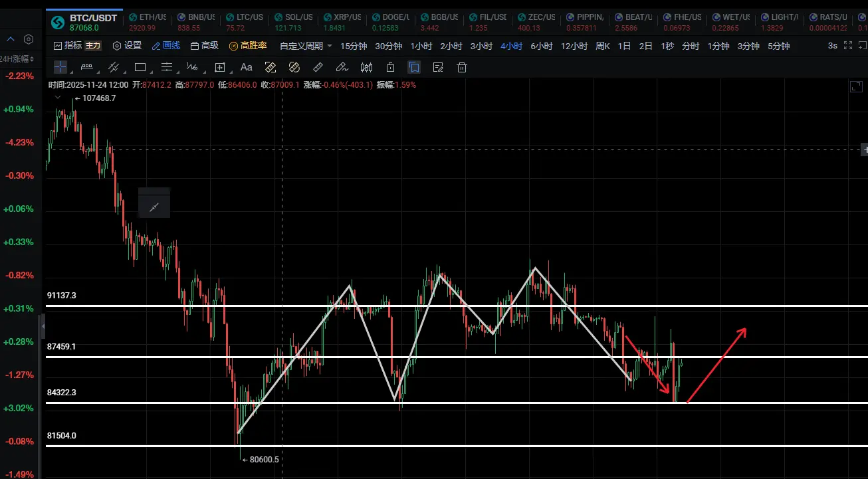
Task: Click the -4.23% row in left list
Action: coord(19,142)
